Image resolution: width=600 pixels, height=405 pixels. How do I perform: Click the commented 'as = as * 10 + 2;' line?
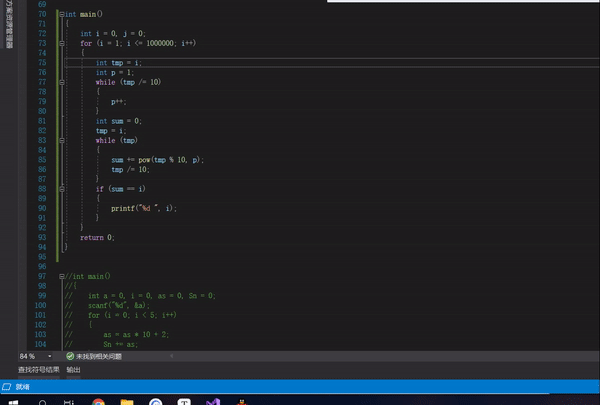pos(136,335)
